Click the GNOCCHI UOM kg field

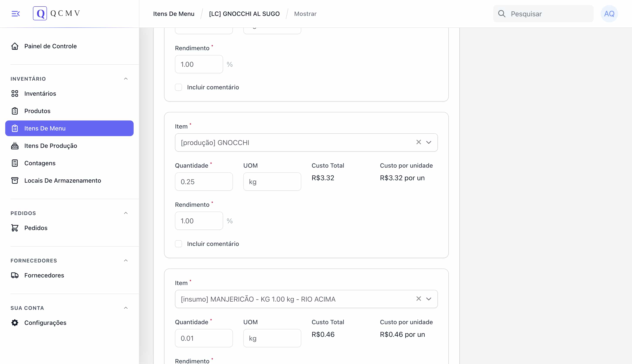point(272,182)
